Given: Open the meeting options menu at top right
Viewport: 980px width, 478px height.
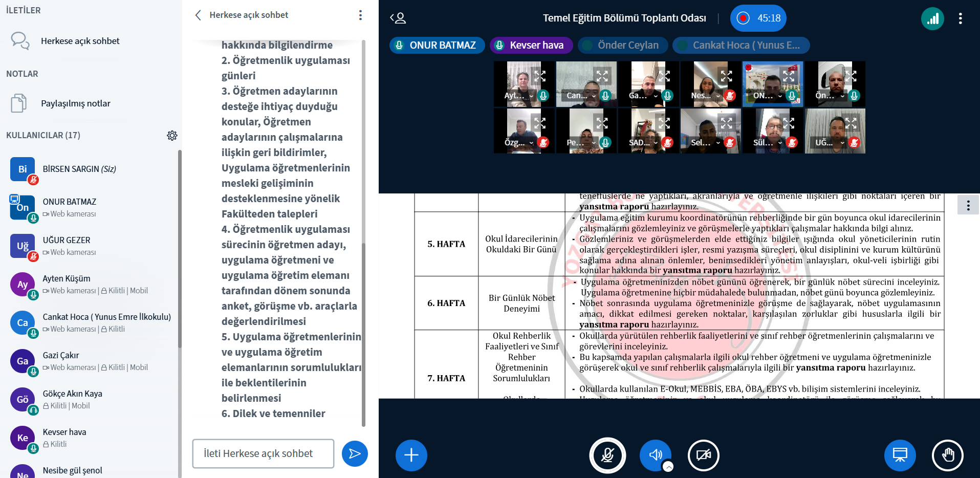Looking at the screenshot, I should pos(960,19).
